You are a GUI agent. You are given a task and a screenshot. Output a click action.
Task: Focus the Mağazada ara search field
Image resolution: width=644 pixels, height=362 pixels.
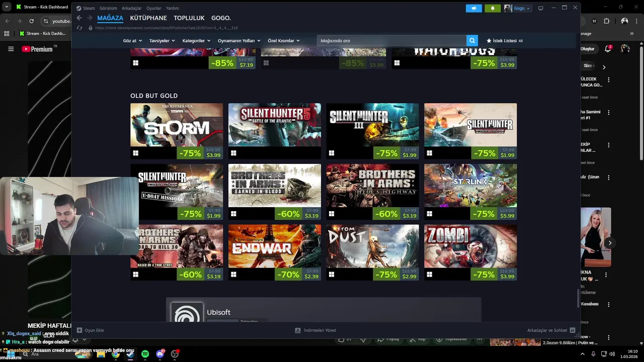click(391, 41)
